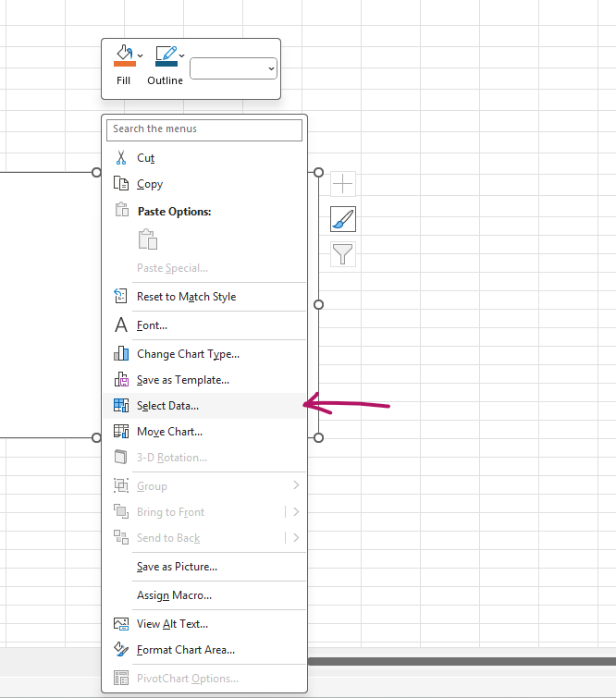Click the Outline blue color bar
The height and width of the screenshot is (698, 616).
166,64
